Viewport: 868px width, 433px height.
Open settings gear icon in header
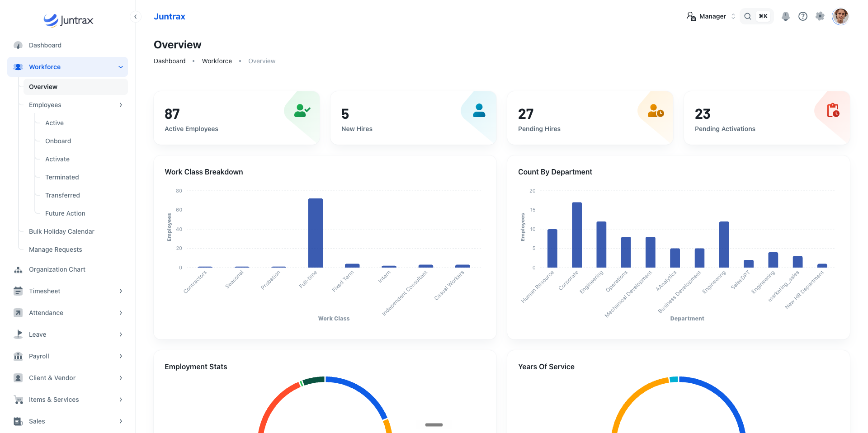(820, 16)
